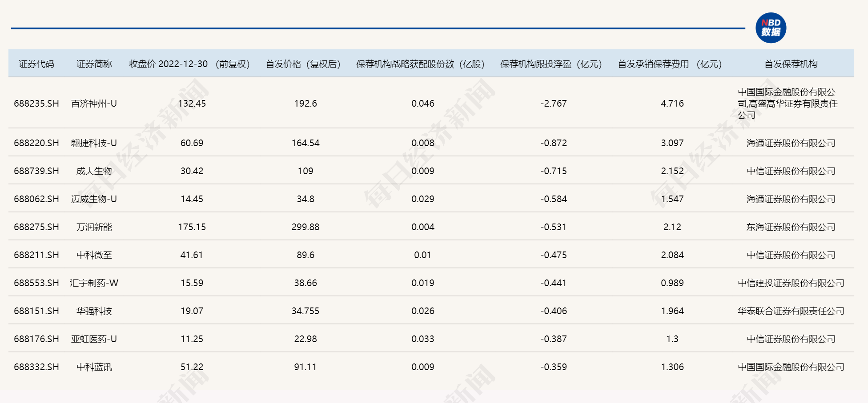Viewport: 868px width, 403px height.
Task: Click underwriting fee 1.306
Action: [672, 367]
